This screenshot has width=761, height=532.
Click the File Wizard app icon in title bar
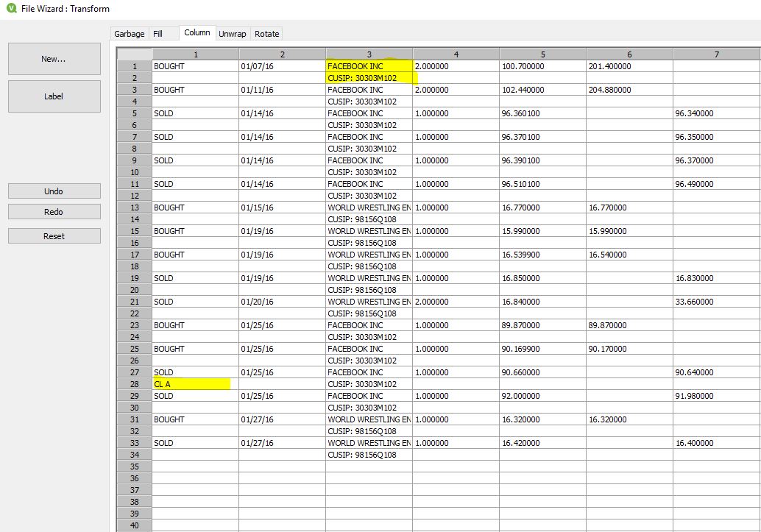pyautogui.click(x=12, y=8)
